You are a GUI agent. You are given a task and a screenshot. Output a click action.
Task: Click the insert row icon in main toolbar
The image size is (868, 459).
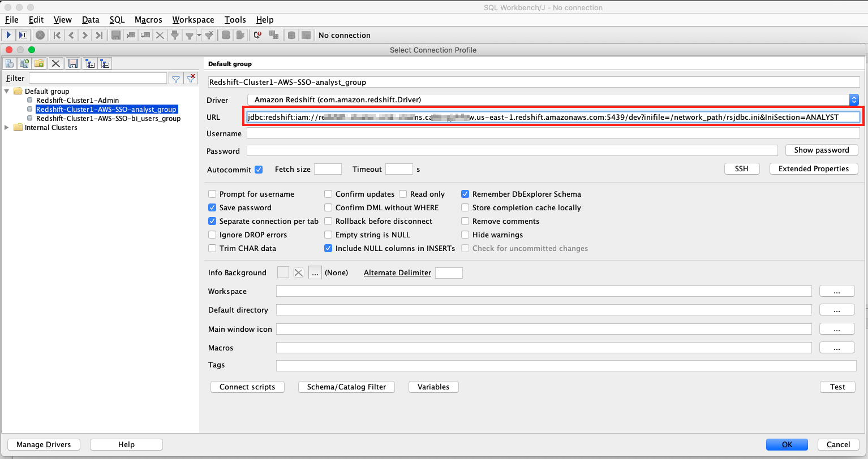[x=131, y=35]
